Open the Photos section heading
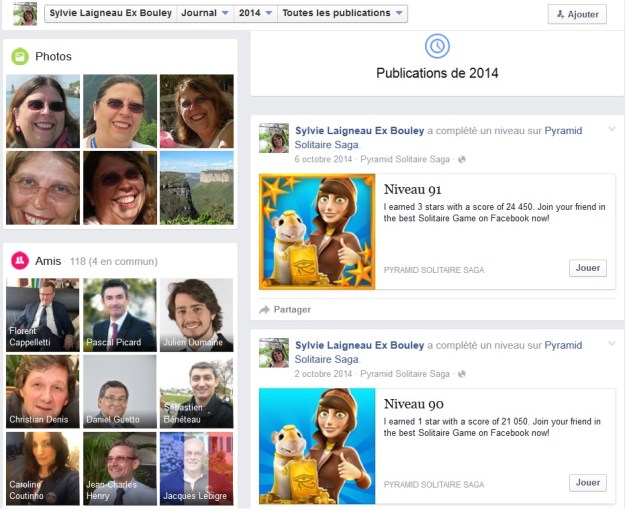This screenshot has width=625, height=511. 53,56
